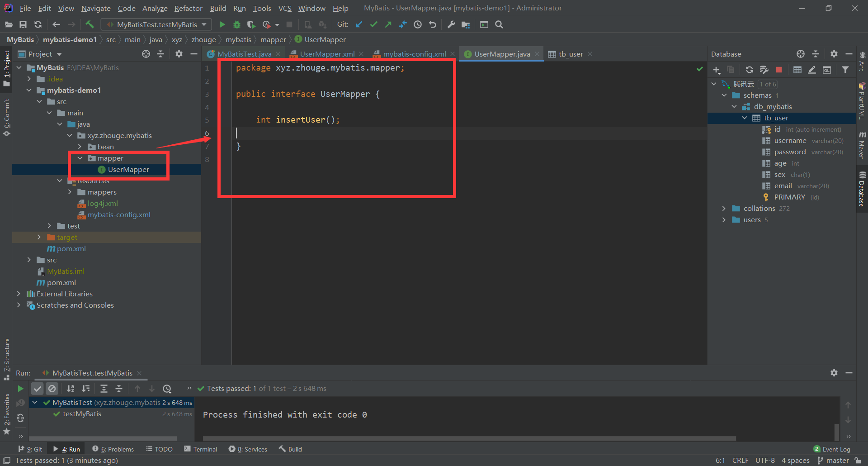Expand External Libraries
This screenshot has height=466, width=868.
[19, 294]
